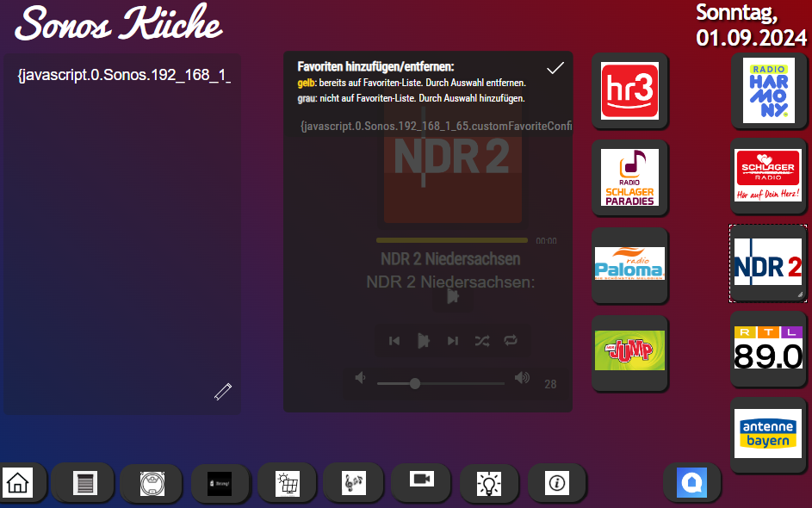Toggle repeat playback
This screenshot has height=508, width=812.
click(511, 341)
